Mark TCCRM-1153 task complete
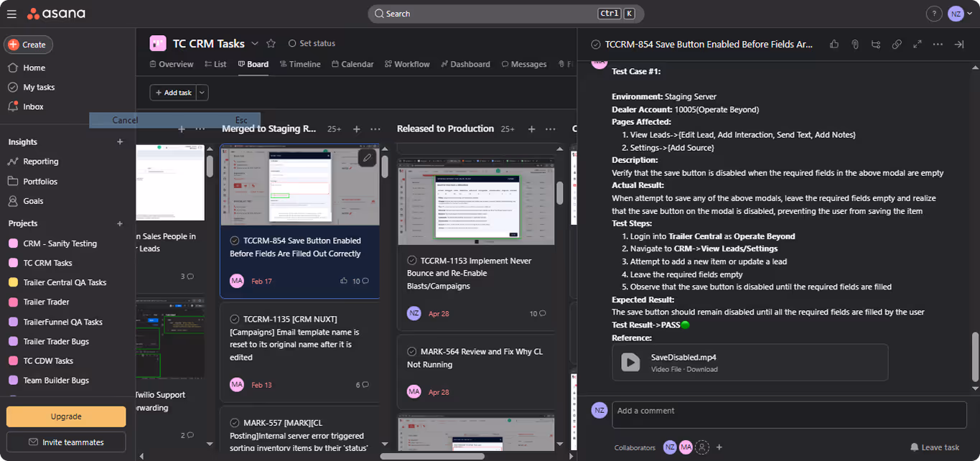The image size is (980, 461). (412, 261)
